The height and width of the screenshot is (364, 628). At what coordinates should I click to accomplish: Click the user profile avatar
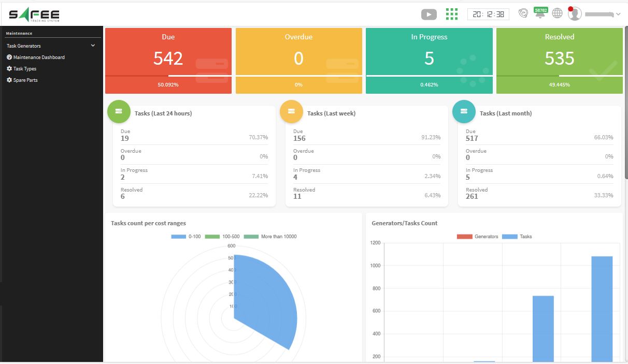(x=574, y=13)
